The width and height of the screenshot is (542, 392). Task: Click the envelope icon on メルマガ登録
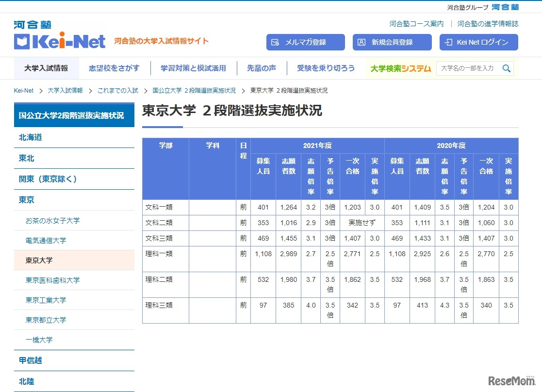point(275,42)
